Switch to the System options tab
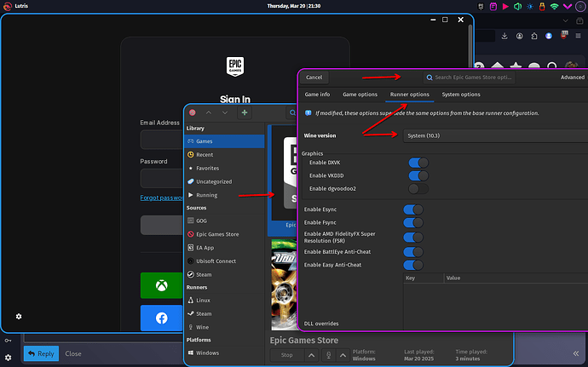 (x=461, y=95)
